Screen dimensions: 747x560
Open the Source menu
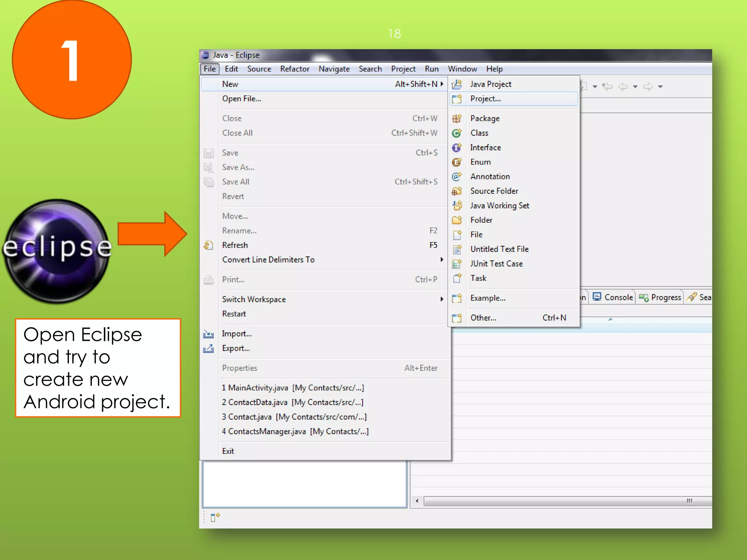(259, 69)
